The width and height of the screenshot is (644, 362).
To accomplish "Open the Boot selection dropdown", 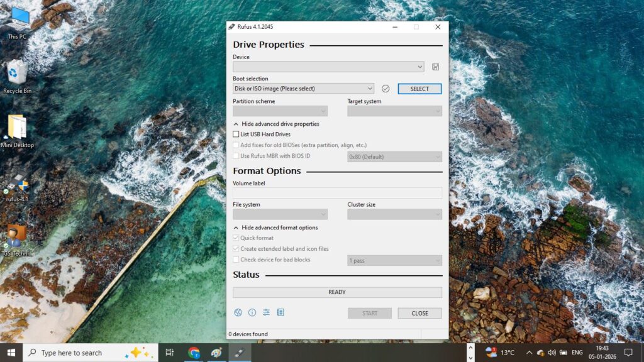I will coord(304,89).
